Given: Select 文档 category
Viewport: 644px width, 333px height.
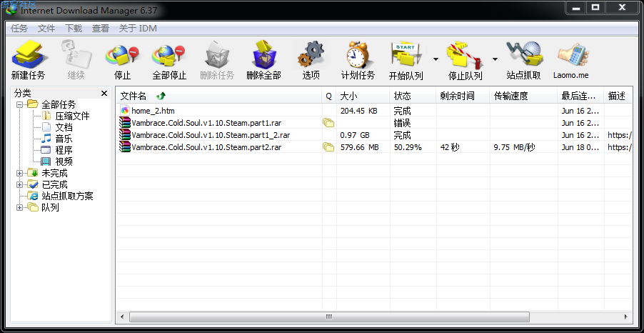Looking at the screenshot, I should tap(64, 127).
